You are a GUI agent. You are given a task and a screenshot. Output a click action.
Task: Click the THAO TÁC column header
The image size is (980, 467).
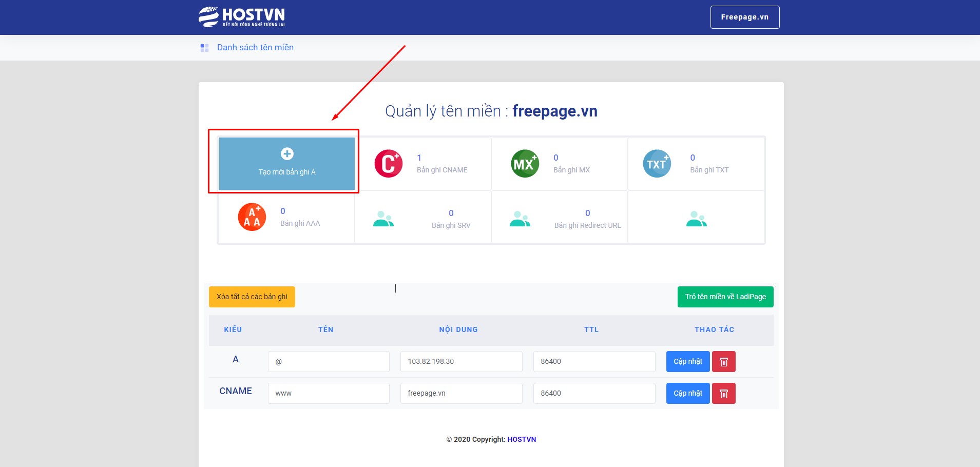pos(715,329)
